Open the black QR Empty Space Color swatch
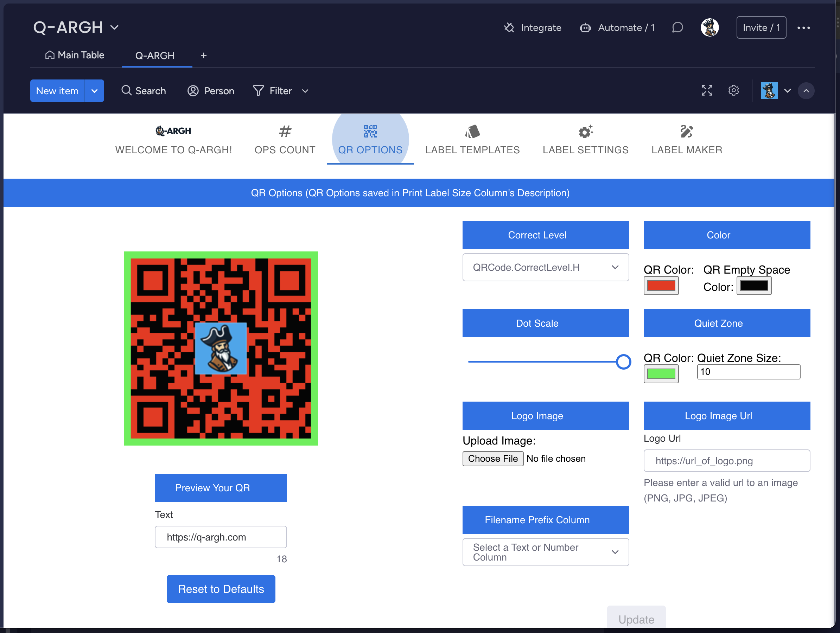This screenshot has width=840, height=633. [754, 286]
